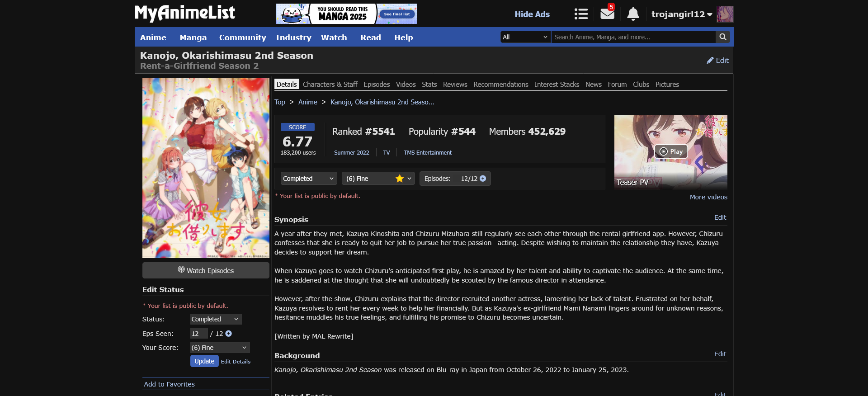This screenshot has height=396, width=868.
Task: Open the Watch menu
Action: click(334, 38)
